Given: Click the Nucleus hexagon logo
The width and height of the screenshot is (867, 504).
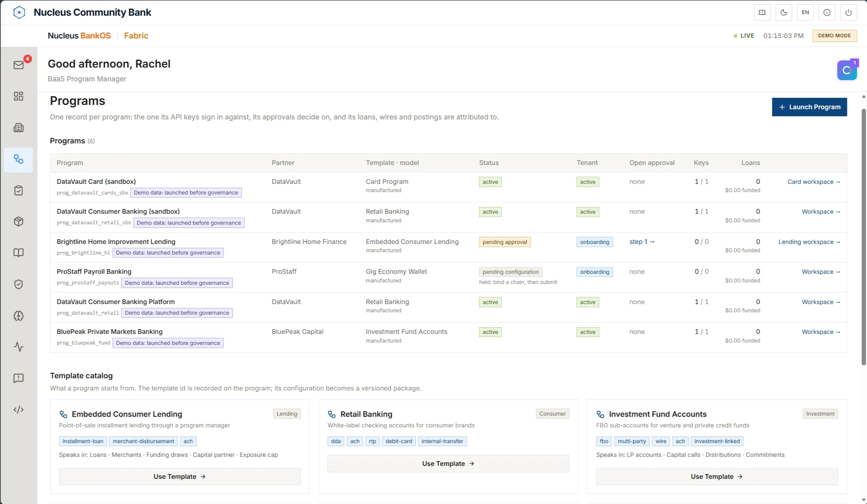Looking at the screenshot, I should 19,12.
